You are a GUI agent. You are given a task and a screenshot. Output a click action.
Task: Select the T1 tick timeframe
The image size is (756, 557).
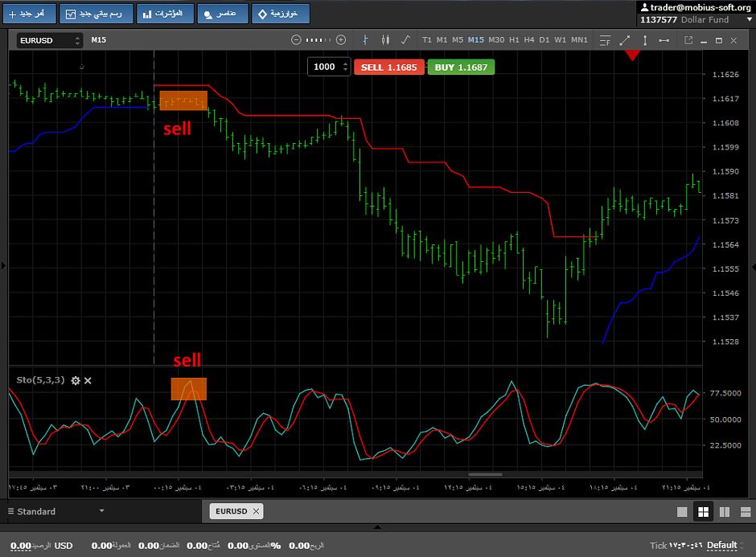coord(427,40)
